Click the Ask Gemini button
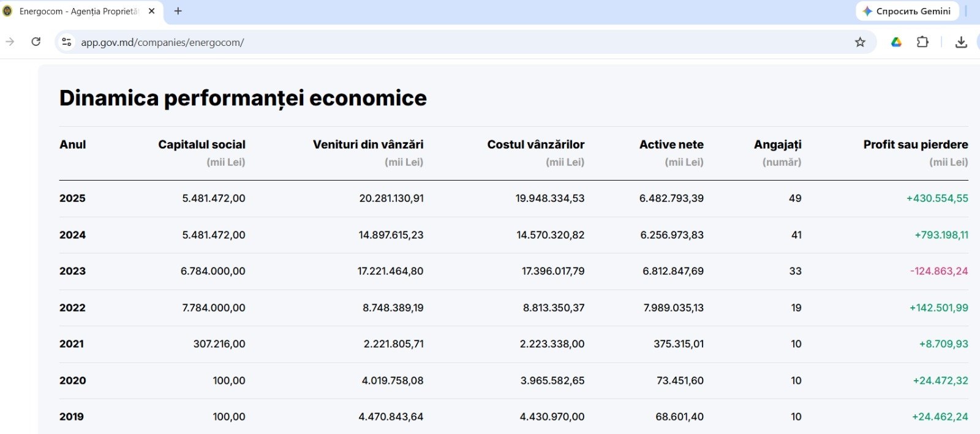The width and height of the screenshot is (980, 434). (907, 11)
